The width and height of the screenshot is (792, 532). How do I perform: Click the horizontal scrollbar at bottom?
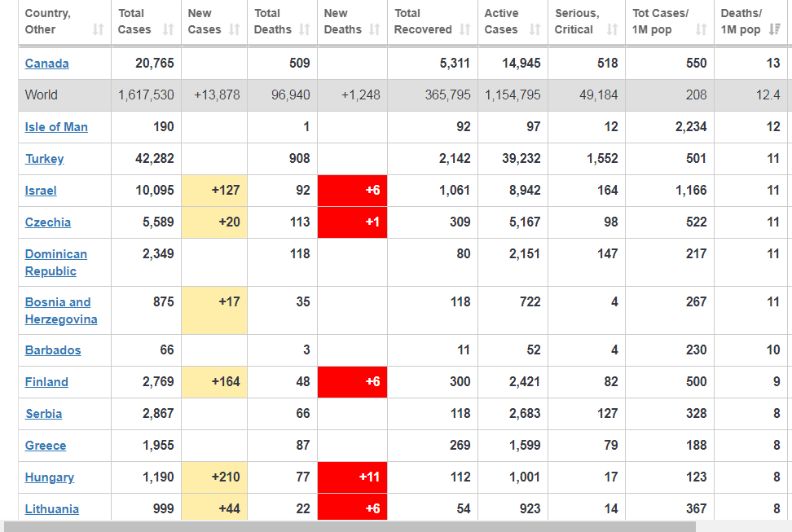[x=349, y=527]
